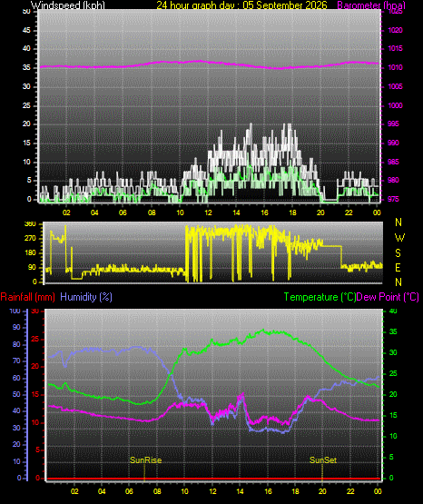Click the 1020 barometer scale value
423x504 pixels.
(395, 30)
